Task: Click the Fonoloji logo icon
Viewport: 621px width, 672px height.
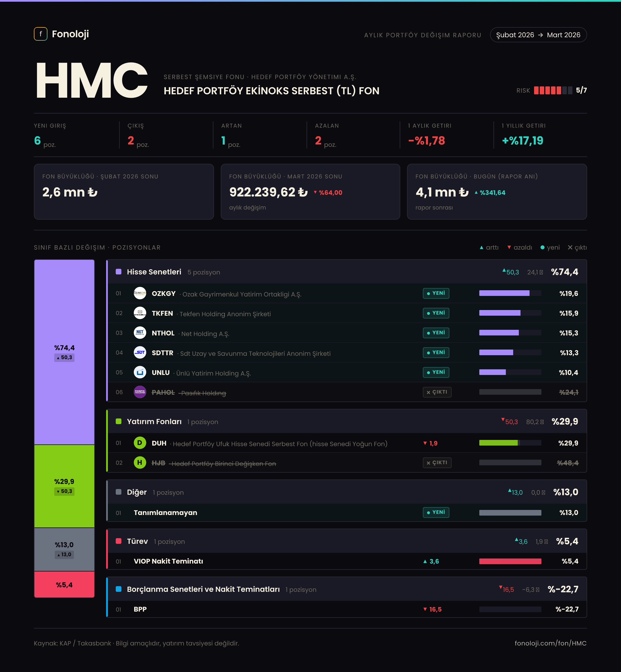Action: pos(41,34)
